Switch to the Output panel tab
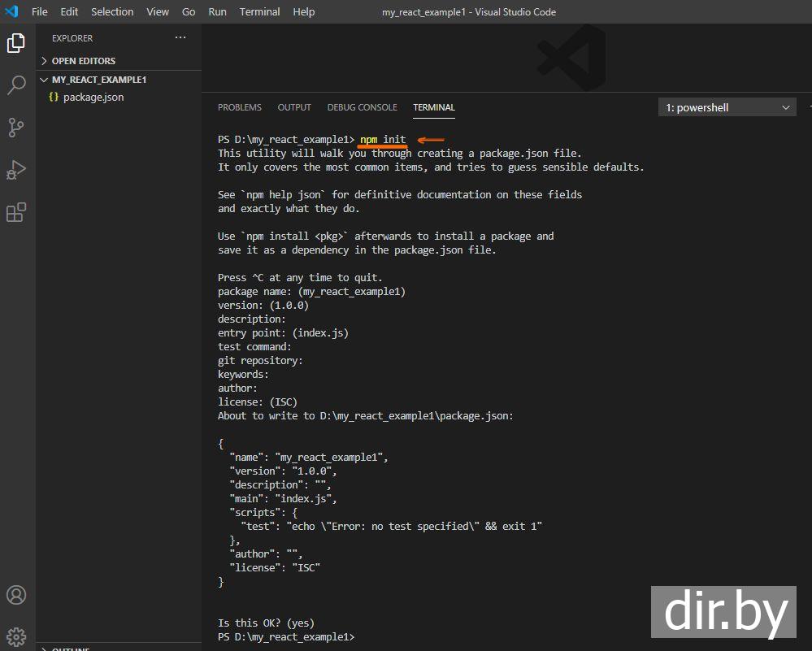 (x=294, y=107)
